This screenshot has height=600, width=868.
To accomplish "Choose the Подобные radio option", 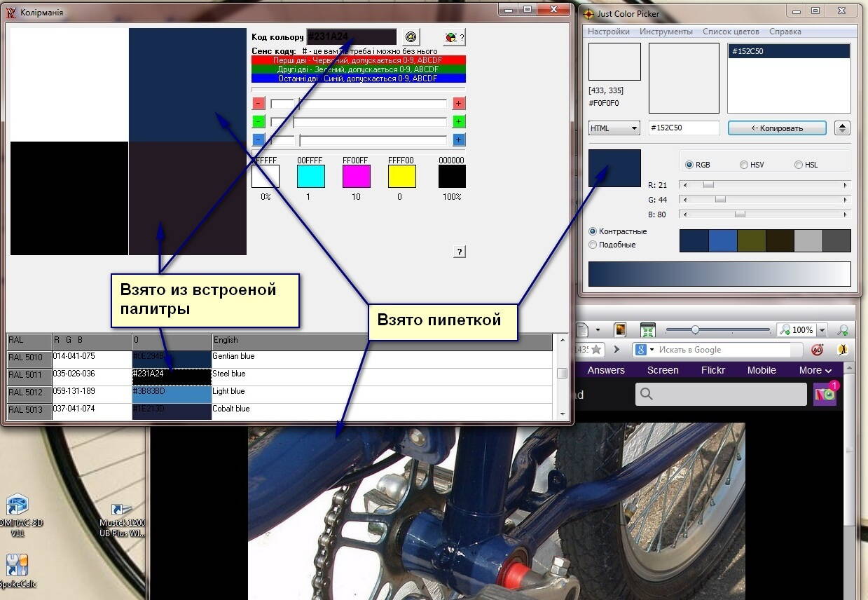I will [593, 245].
